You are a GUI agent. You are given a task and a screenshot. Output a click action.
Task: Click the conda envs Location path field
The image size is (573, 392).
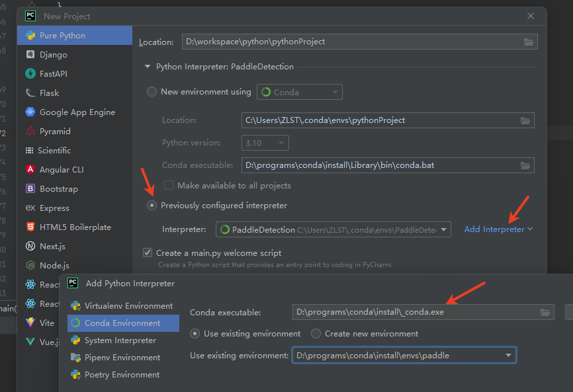point(388,120)
